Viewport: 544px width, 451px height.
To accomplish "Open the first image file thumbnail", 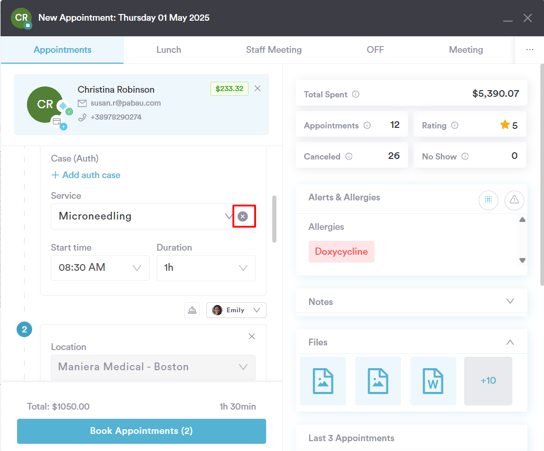I will 323,381.
